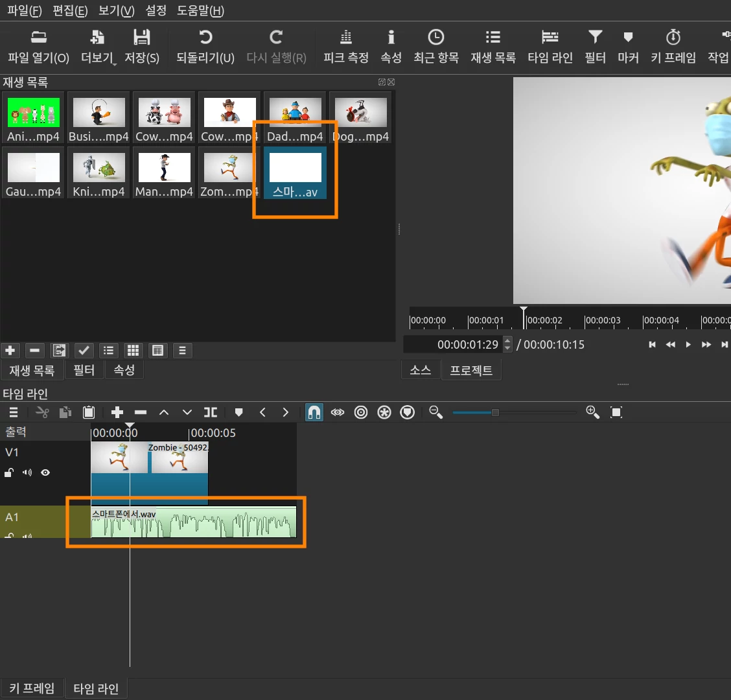Toggle scrub while dragging eye icon

tap(338, 412)
